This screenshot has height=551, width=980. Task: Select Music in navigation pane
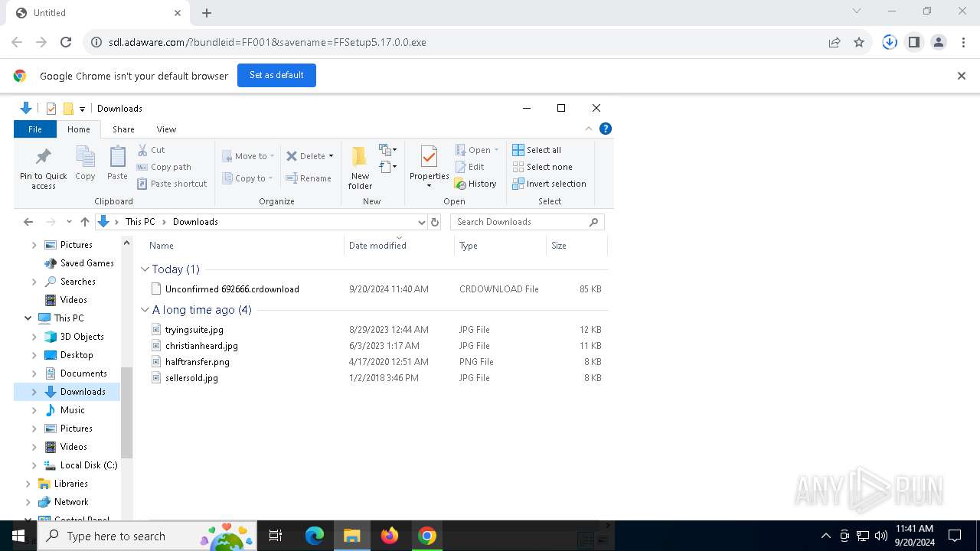[x=73, y=410]
